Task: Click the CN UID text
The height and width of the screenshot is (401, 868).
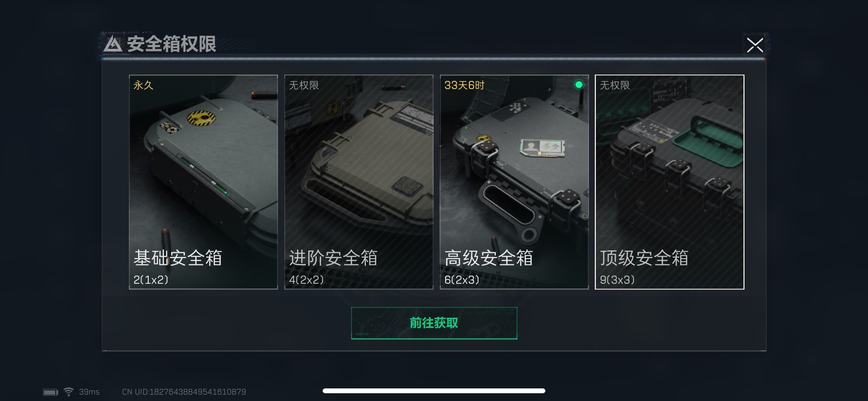Action: [184, 392]
